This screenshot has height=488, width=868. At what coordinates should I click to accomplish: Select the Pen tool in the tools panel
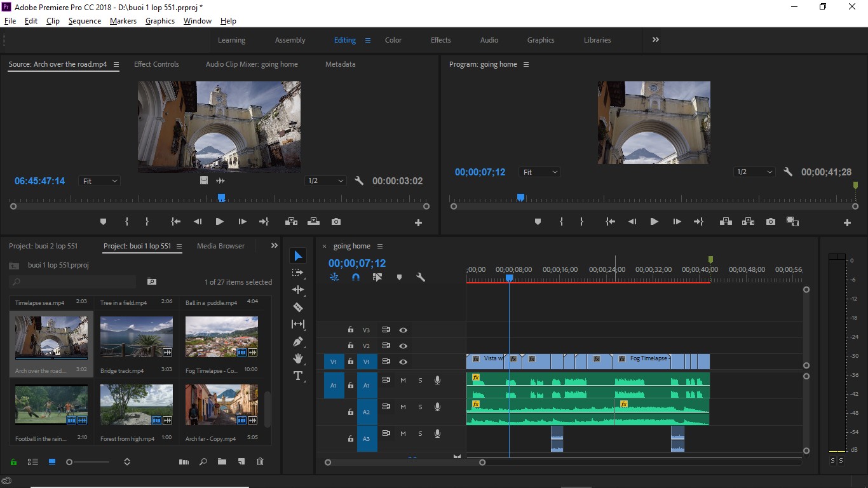(x=298, y=342)
